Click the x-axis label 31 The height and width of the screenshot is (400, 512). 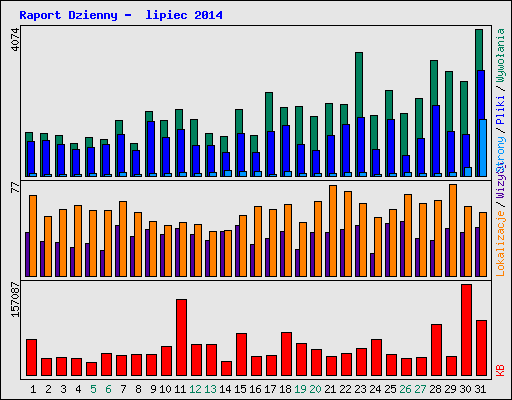point(480,389)
